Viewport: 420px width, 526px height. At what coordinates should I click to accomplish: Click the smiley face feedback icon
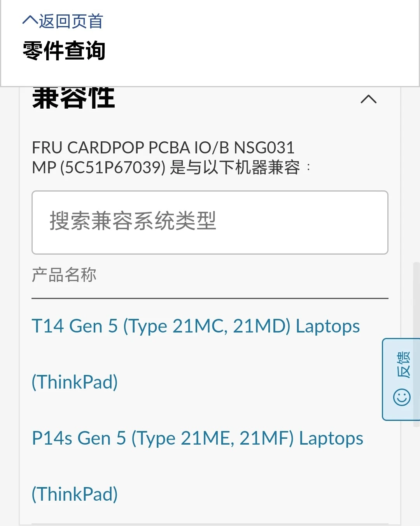pyautogui.click(x=402, y=398)
